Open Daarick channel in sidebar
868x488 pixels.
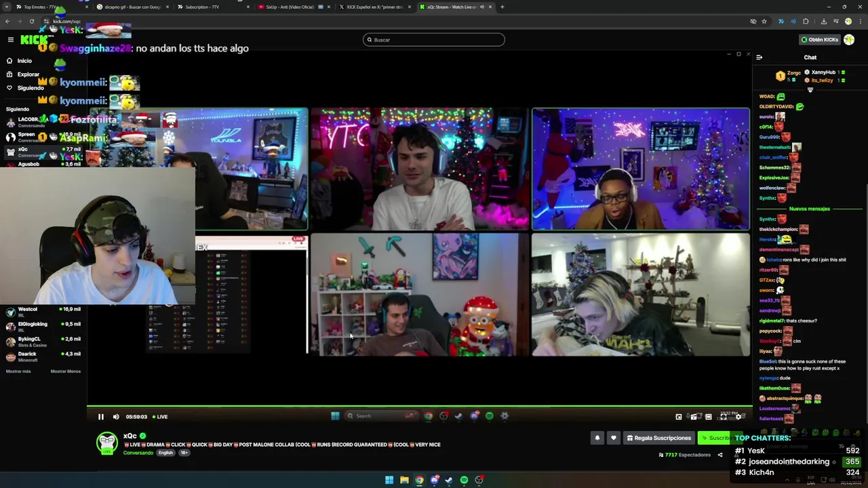coord(43,357)
